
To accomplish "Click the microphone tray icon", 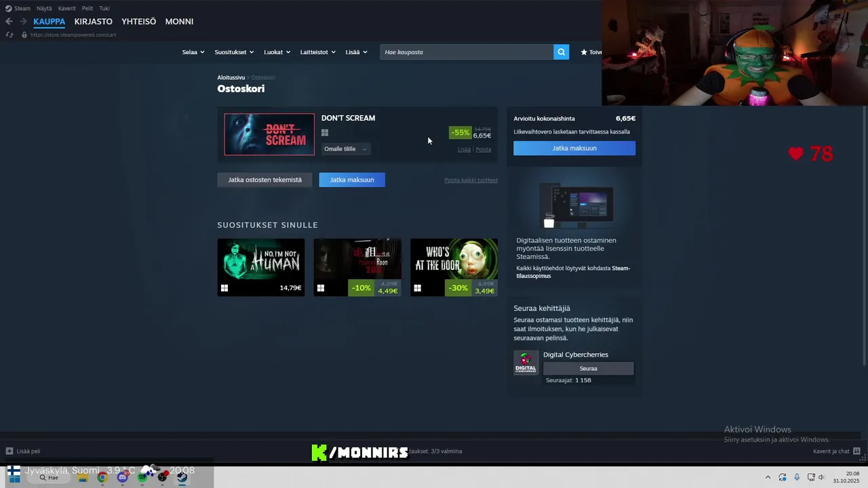I will pos(797,477).
